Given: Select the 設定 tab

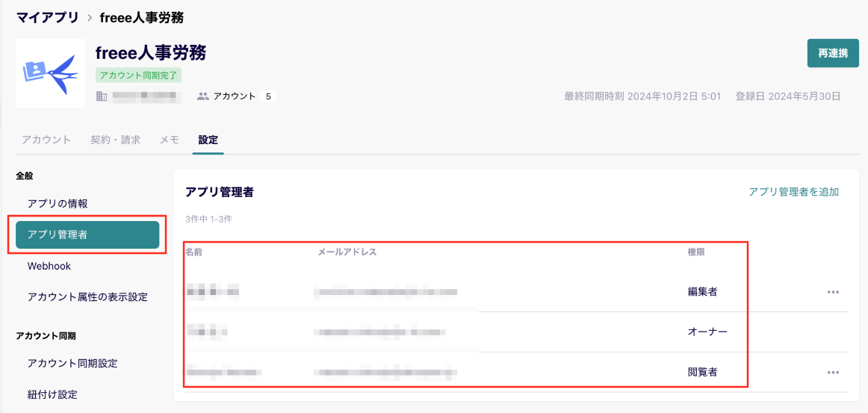Looking at the screenshot, I should [x=208, y=140].
